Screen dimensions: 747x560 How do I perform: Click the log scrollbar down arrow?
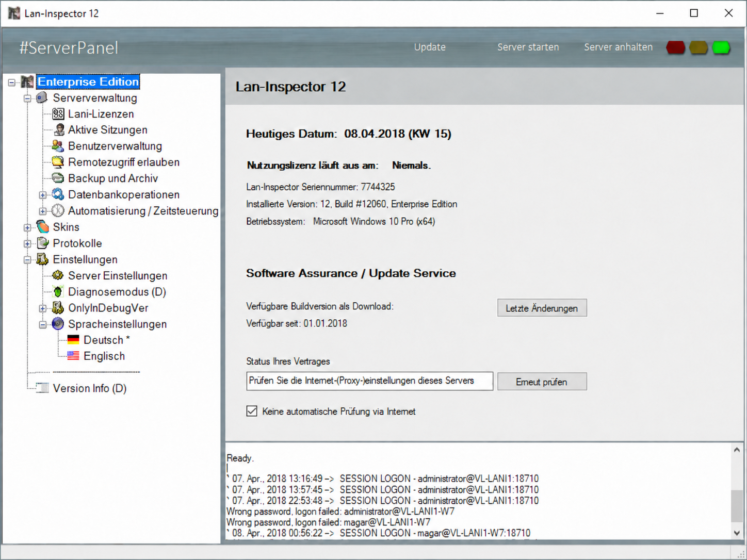coord(737,533)
